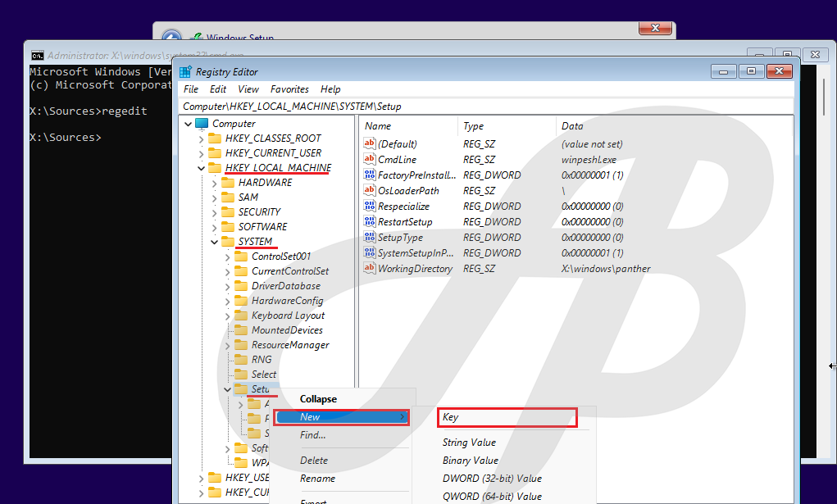Viewport: 837px width, 504px height.
Task: Click the string icon of the (Default) value
Action: point(370,143)
